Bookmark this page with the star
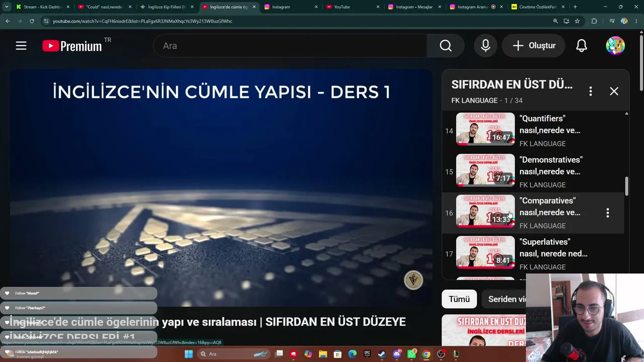The width and height of the screenshot is (644, 362). click(577, 21)
